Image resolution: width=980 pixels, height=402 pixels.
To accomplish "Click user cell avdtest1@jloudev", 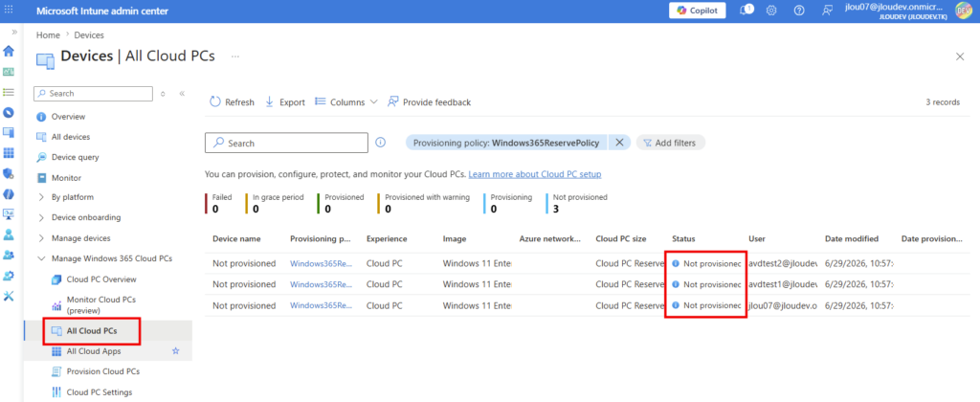I will 783,284.
